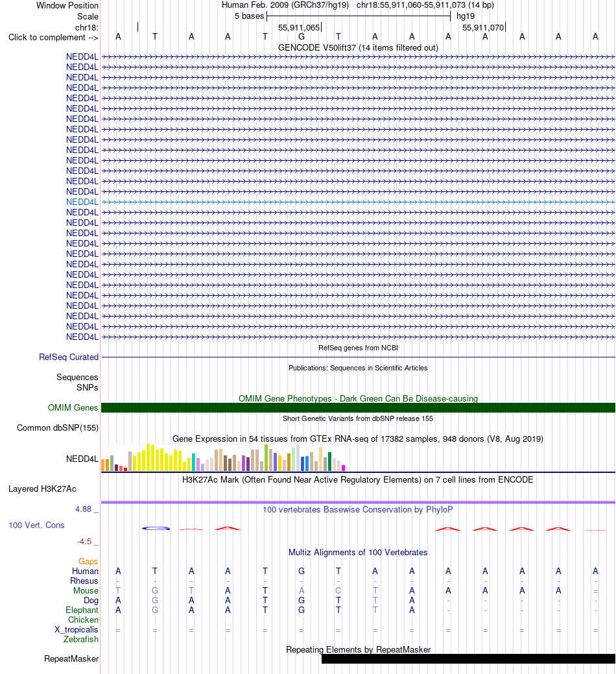Select the Zebrafish species row label
Viewport: 616px width, 674px height.
coord(81,639)
